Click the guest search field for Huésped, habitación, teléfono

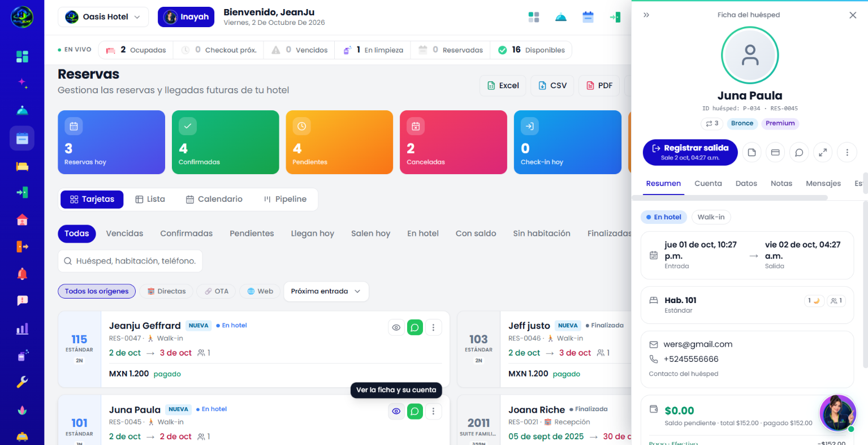point(130,261)
